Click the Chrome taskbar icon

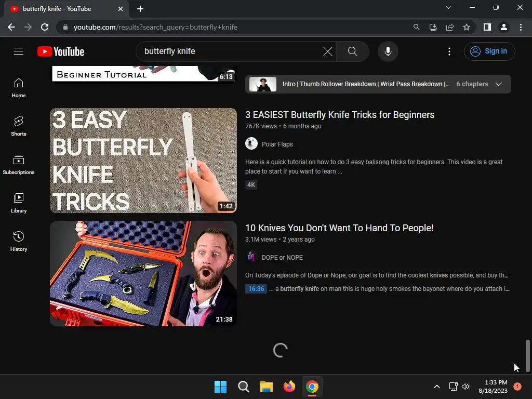(312, 387)
